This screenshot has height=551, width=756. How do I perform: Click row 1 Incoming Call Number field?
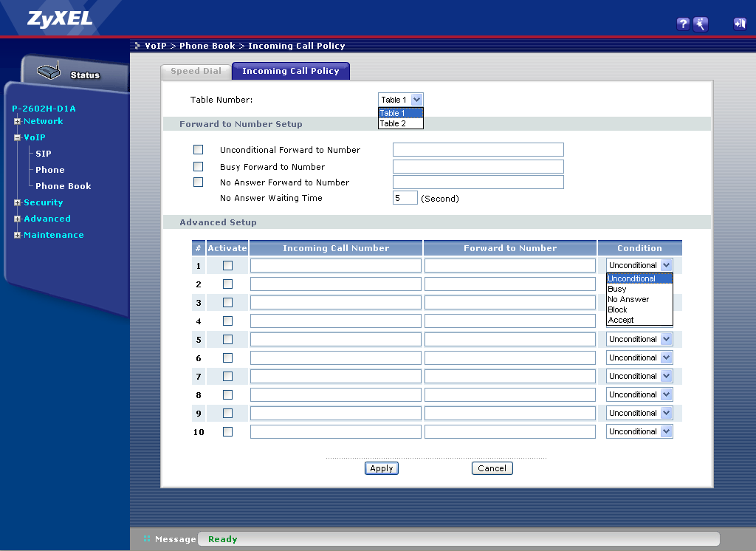tap(336, 266)
